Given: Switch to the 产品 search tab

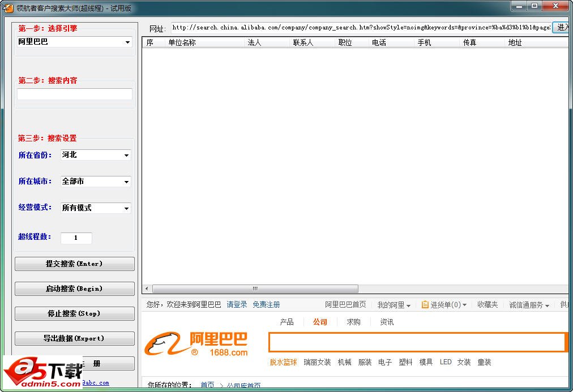Looking at the screenshot, I should tap(286, 322).
